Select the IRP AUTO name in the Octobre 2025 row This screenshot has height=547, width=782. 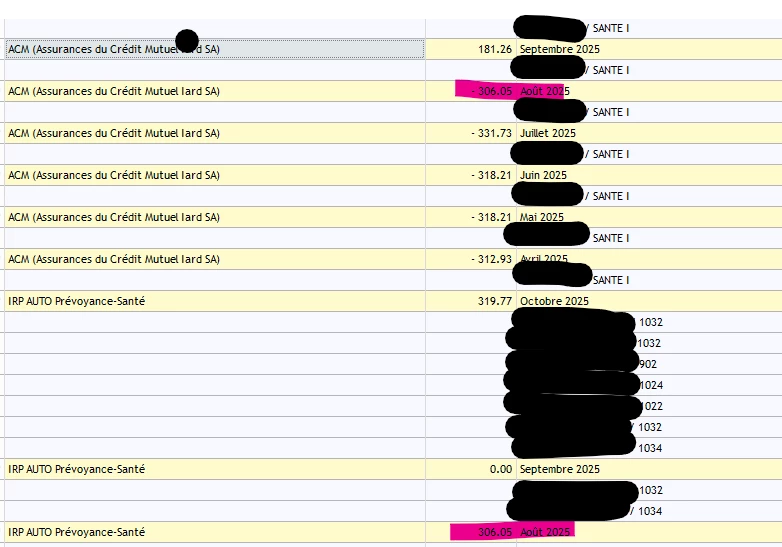214,301
